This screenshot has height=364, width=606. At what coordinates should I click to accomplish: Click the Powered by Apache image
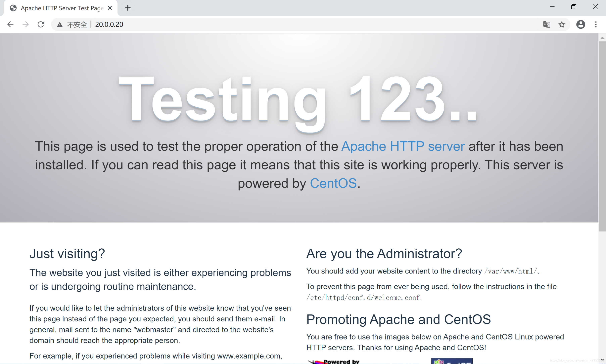pyautogui.click(x=334, y=361)
